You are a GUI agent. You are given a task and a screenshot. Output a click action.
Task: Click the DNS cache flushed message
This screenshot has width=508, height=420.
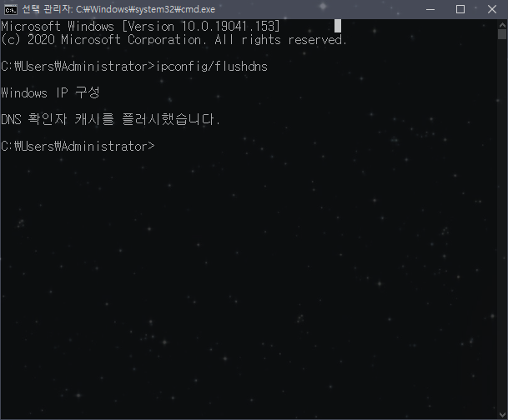coord(110,119)
